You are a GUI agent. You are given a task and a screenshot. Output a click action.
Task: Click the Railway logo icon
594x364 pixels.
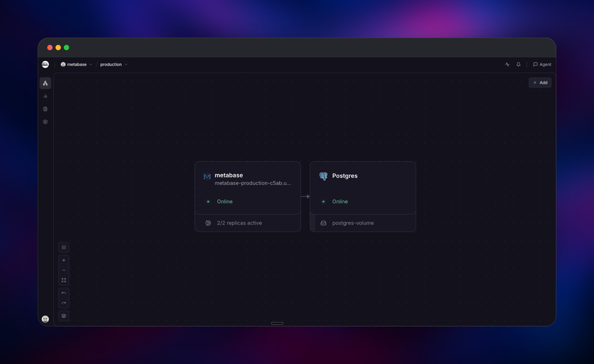(45, 64)
